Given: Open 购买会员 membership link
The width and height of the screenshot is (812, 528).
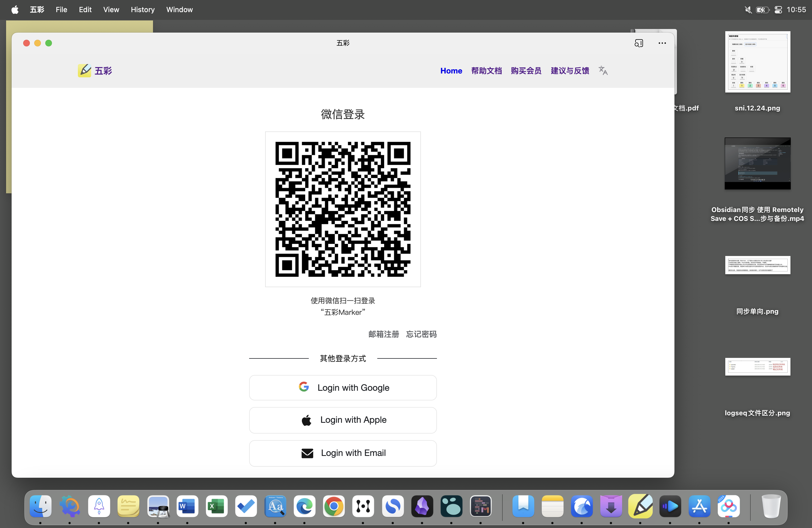Looking at the screenshot, I should tap(526, 71).
